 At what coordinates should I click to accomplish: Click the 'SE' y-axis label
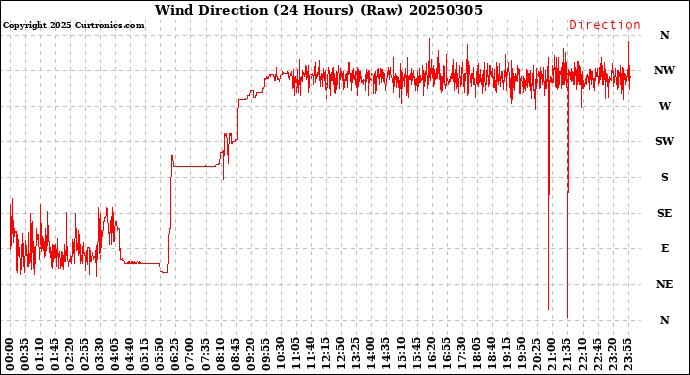tap(664, 213)
